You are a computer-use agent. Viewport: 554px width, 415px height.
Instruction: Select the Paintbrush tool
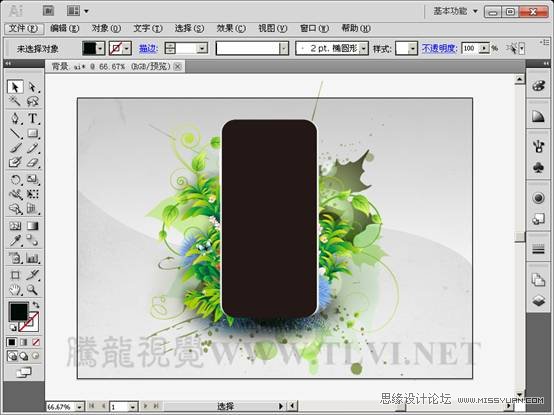point(15,148)
